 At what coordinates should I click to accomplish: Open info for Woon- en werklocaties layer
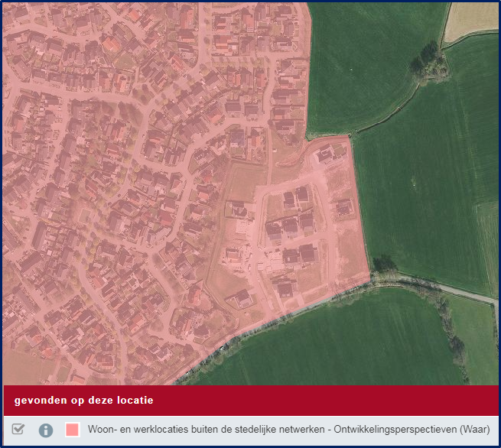coord(46,430)
